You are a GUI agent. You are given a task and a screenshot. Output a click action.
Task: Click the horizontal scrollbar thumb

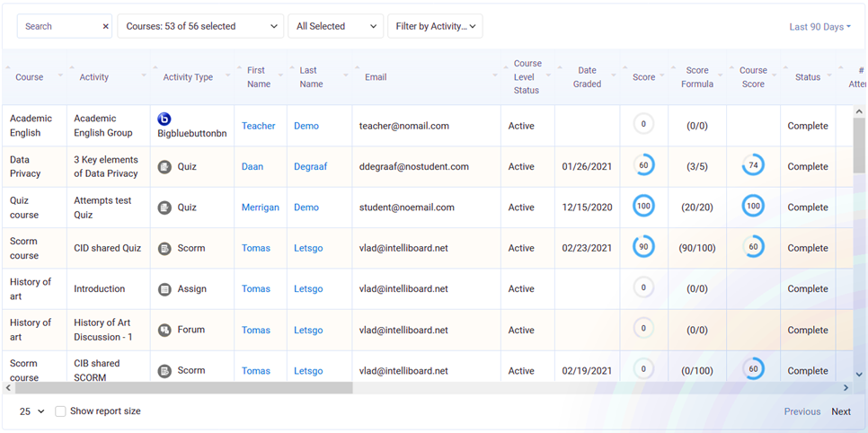[183, 388]
